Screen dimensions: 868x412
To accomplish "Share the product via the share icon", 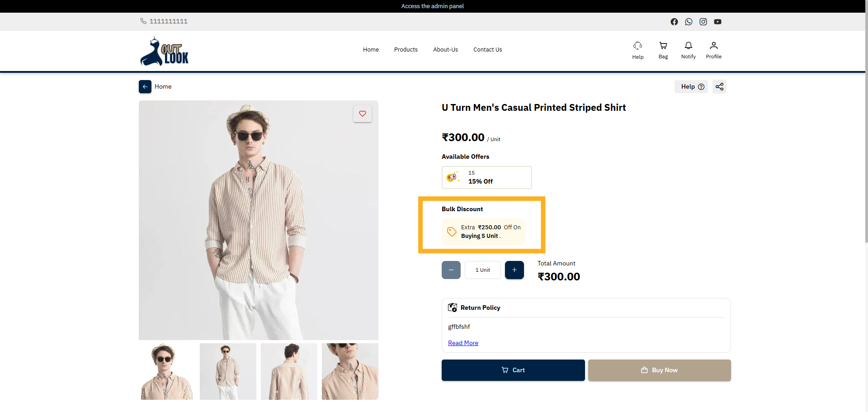I will point(719,86).
